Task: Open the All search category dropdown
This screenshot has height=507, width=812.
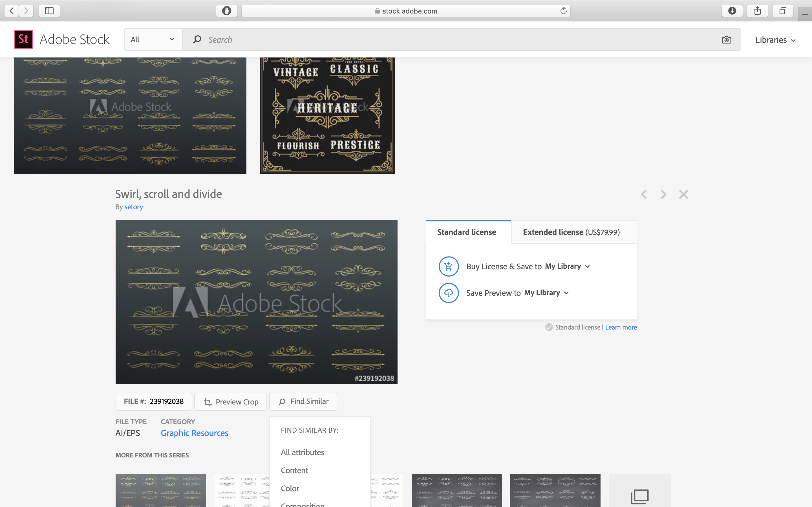Action: (x=153, y=39)
